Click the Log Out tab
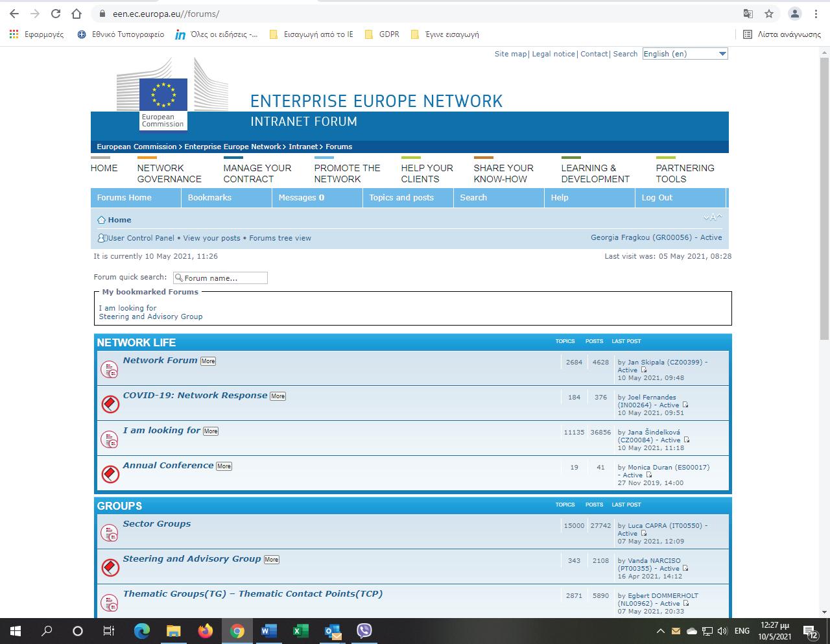 [x=681, y=198]
